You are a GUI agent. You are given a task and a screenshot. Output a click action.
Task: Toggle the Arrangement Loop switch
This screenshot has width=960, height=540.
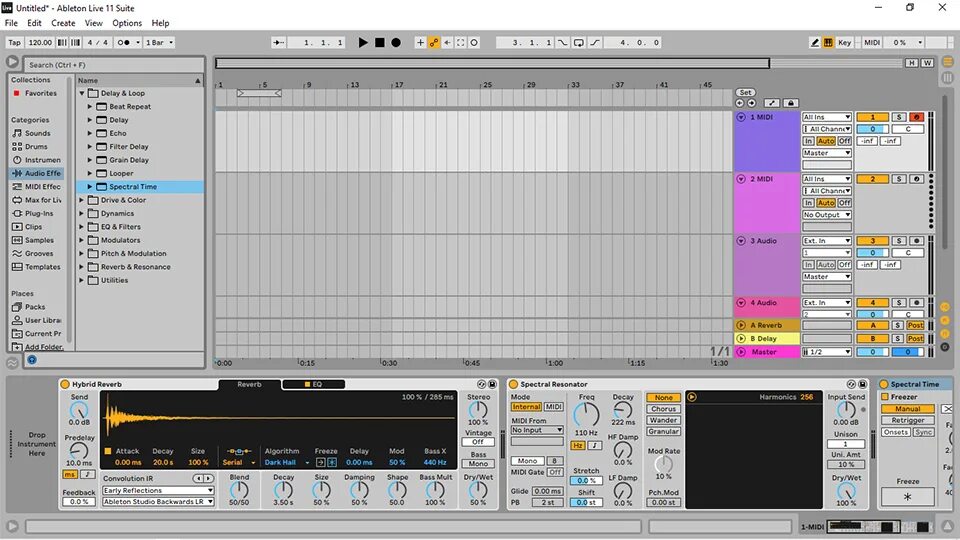tap(579, 42)
